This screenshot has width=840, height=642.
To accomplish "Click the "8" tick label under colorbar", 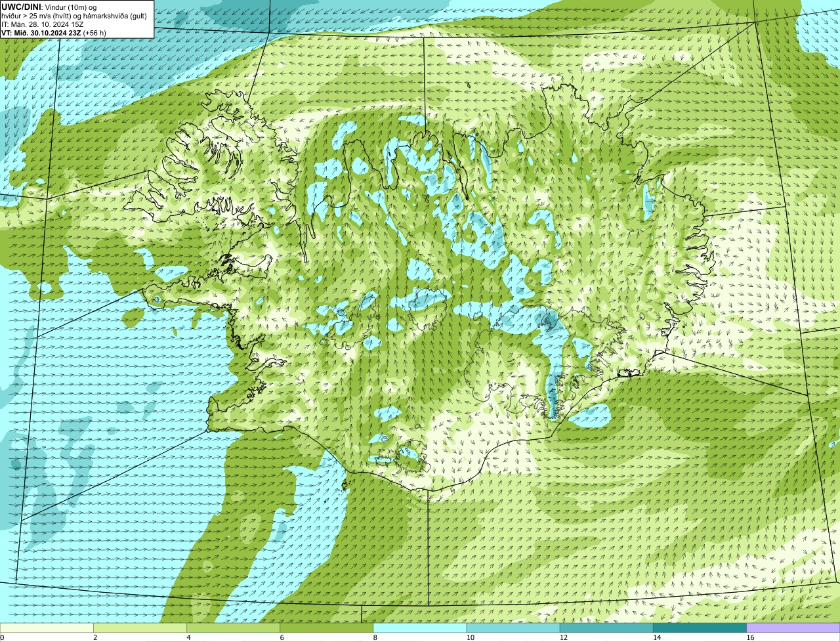I will (375, 637).
